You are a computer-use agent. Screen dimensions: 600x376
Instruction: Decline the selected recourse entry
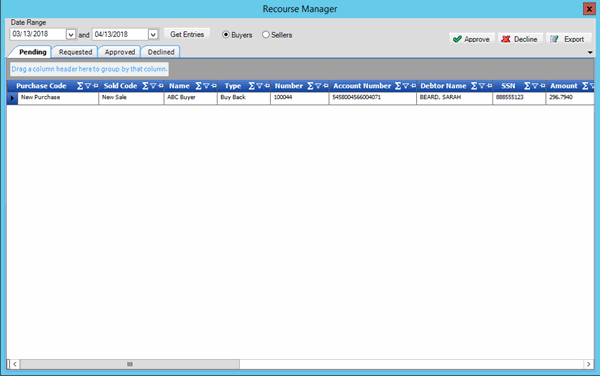pos(520,39)
